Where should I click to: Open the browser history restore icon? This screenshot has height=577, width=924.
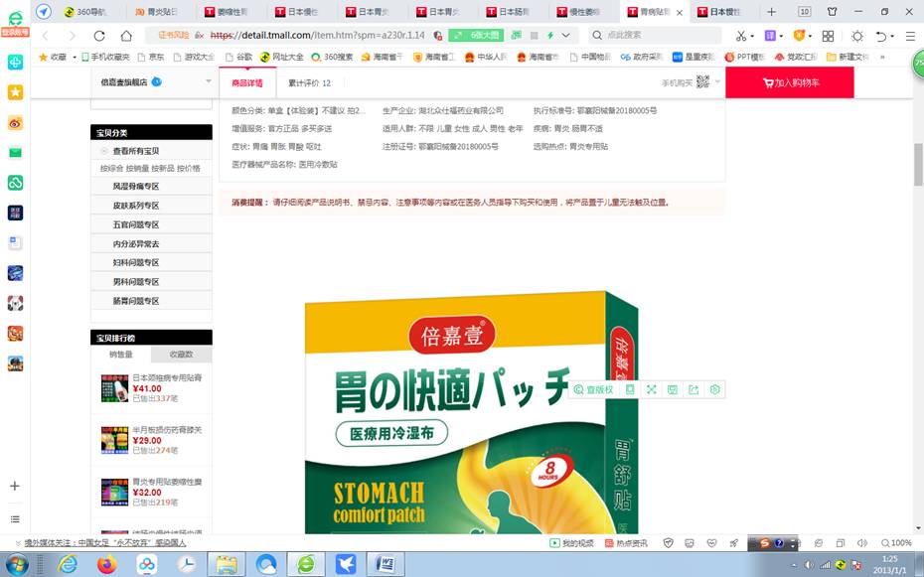click(x=882, y=34)
